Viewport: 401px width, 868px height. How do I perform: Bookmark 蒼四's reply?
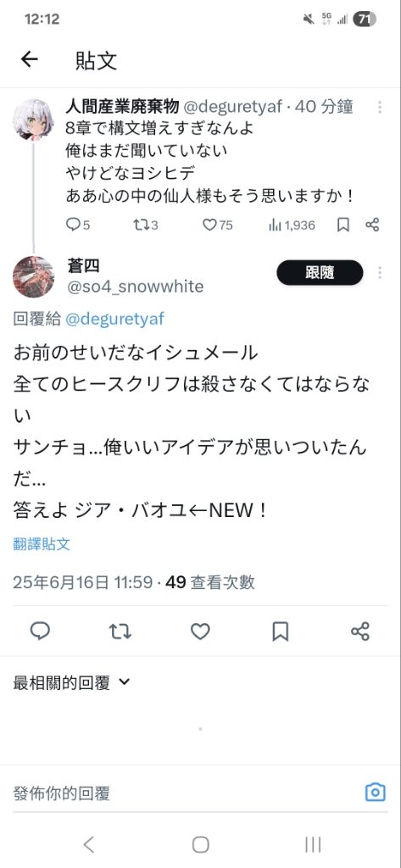281,631
